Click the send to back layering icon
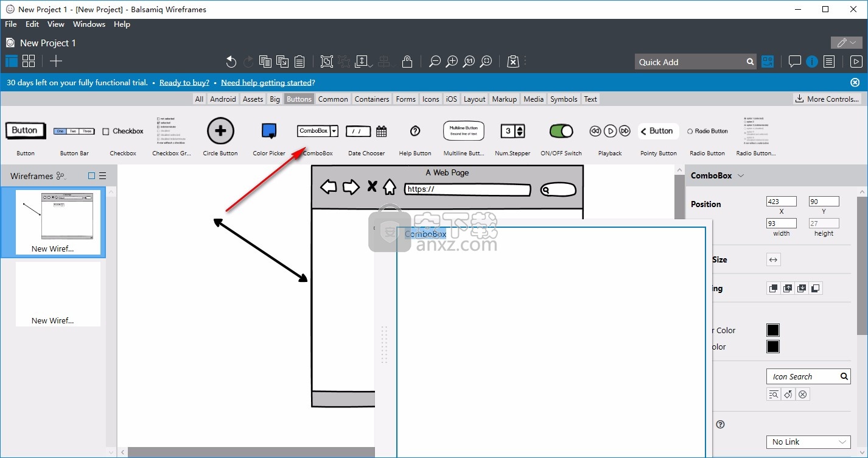This screenshot has width=868, height=458. point(816,288)
